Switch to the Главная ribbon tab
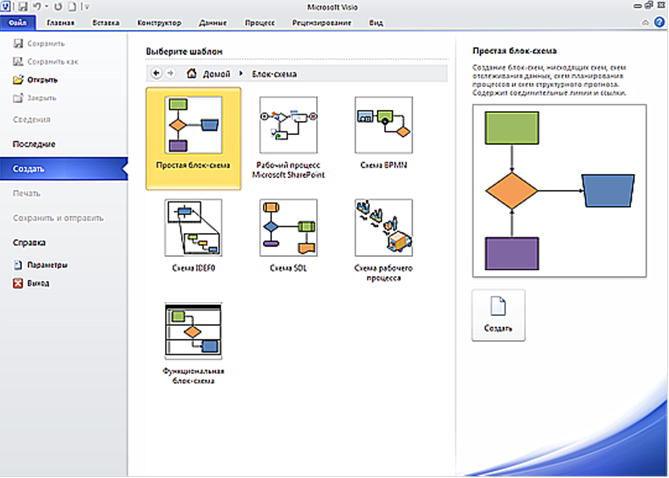Viewport: 669px width, 478px height. point(60,23)
